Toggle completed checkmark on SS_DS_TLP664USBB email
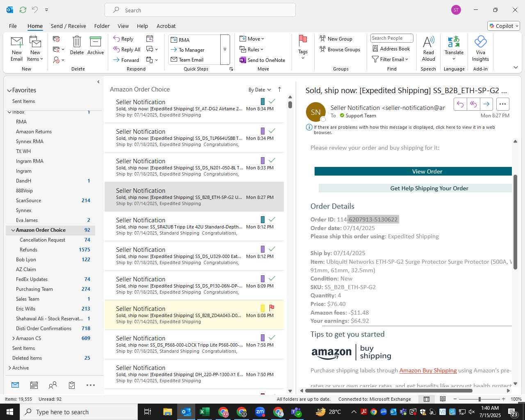The height and width of the screenshot is (420, 525). tap(272, 130)
